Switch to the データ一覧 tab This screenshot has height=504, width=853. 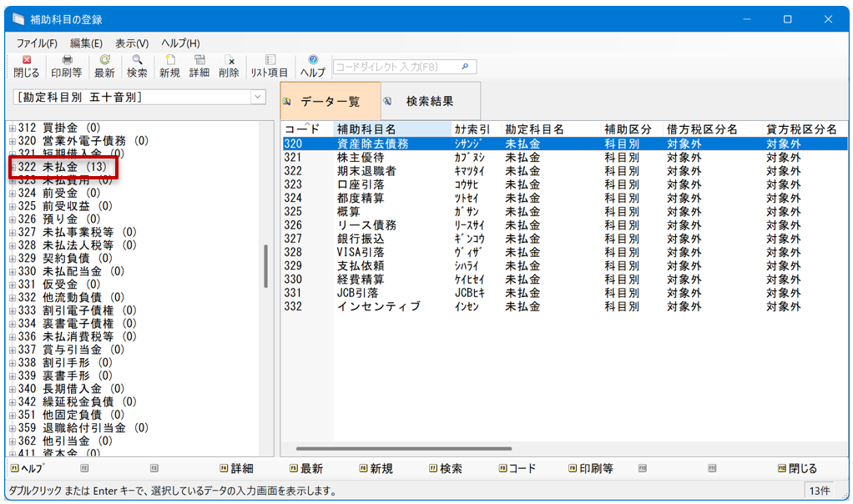(331, 101)
